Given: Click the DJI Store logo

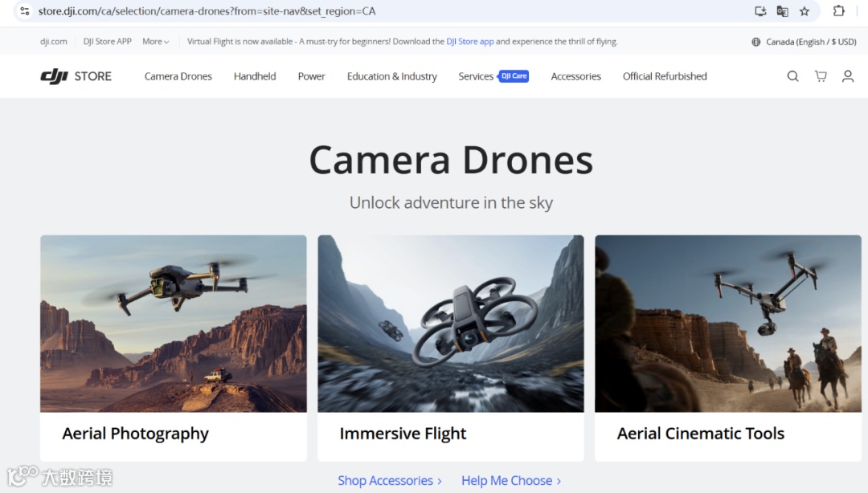Looking at the screenshot, I should 76,76.
